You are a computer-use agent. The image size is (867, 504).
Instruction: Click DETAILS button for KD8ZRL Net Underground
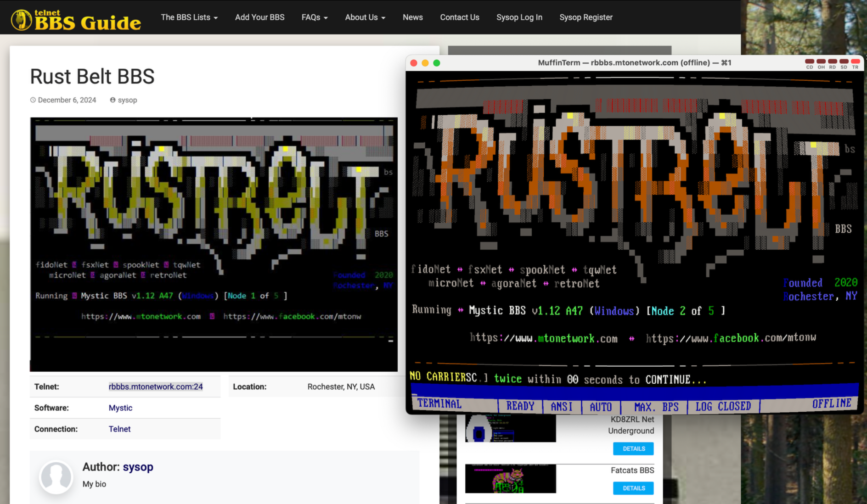(633, 448)
